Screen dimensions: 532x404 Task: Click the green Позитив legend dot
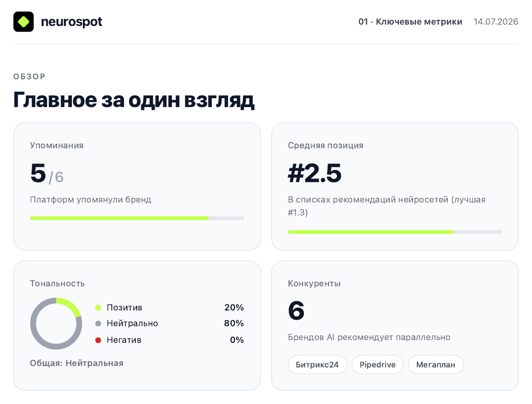coord(98,308)
